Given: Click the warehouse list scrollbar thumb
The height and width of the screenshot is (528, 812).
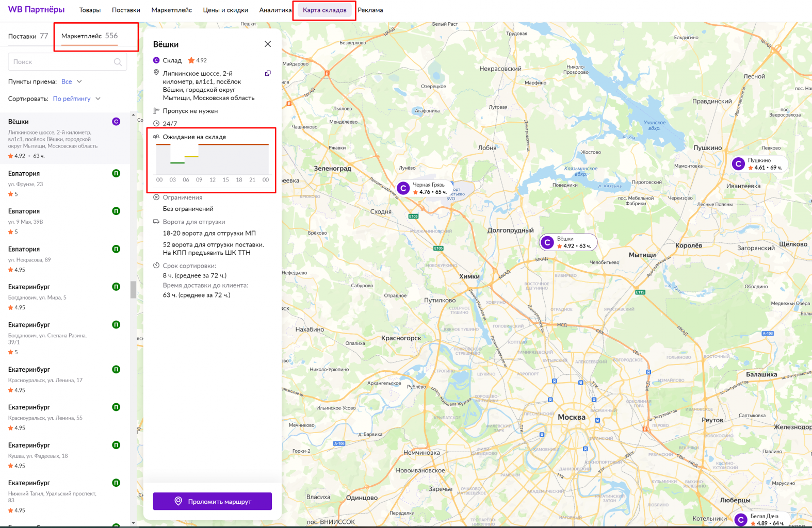Looking at the screenshot, I should [133, 289].
